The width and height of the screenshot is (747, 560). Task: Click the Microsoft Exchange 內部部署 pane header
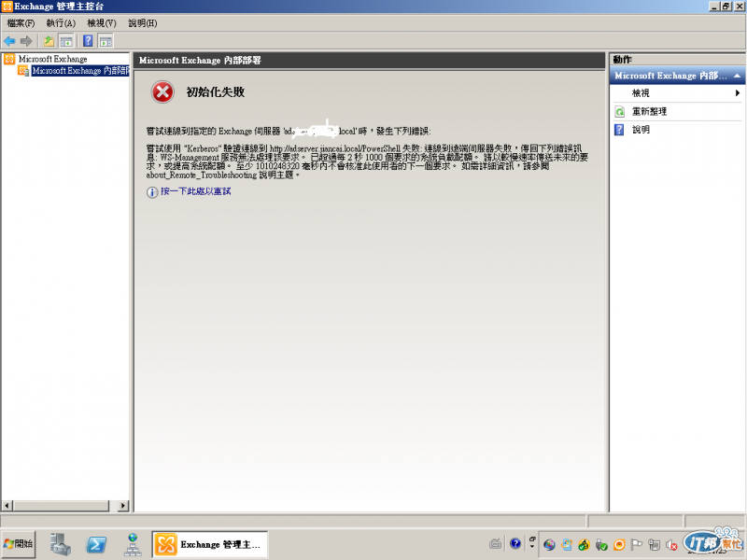click(369, 61)
